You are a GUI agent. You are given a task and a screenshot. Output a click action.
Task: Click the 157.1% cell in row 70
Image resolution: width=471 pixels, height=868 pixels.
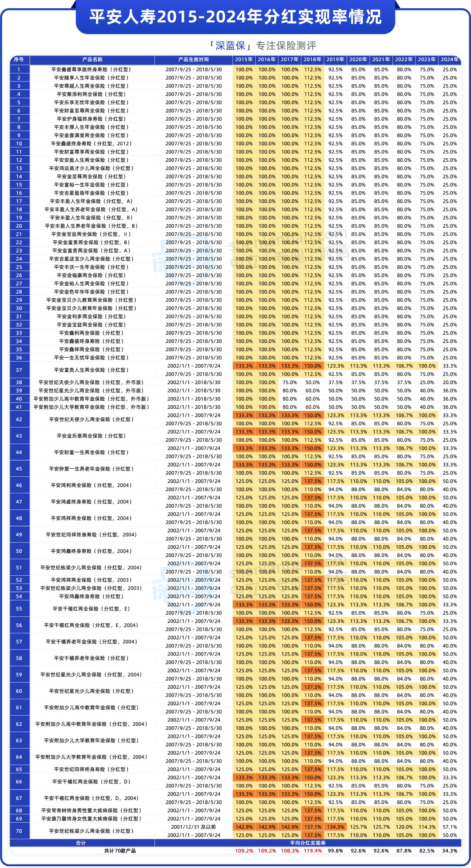click(313, 827)
